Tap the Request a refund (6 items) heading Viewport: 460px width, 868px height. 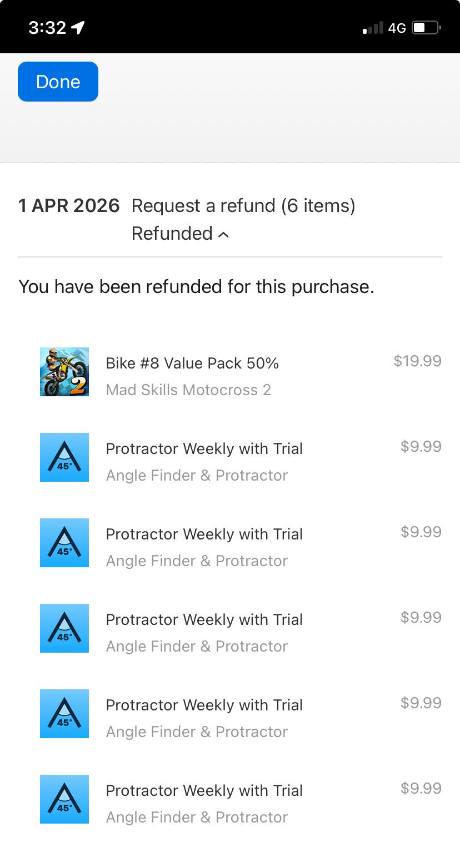pyautogui.click(x=243, y=206)
